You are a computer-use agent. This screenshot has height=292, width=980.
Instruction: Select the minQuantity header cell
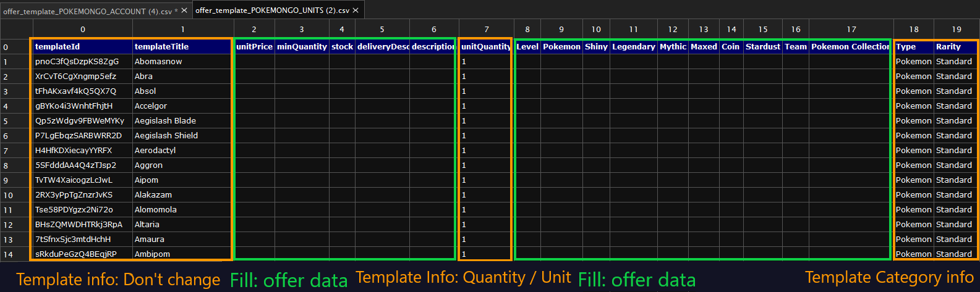302,47
